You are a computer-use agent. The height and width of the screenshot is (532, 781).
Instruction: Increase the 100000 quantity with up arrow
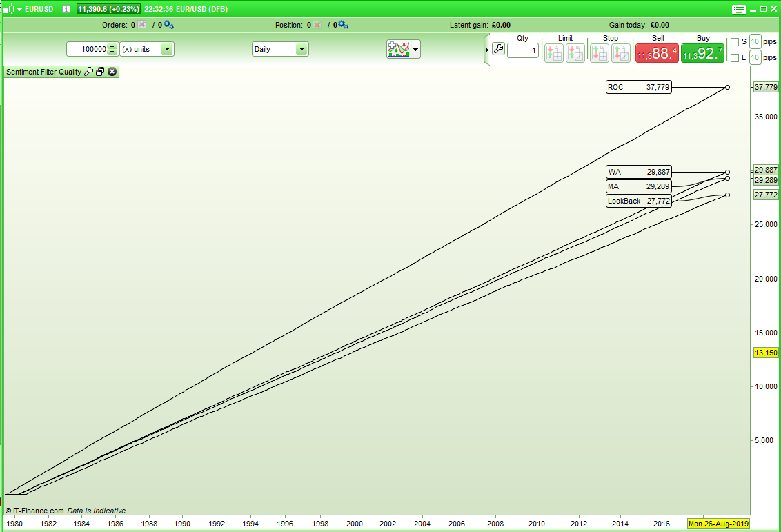coord(112,46)
